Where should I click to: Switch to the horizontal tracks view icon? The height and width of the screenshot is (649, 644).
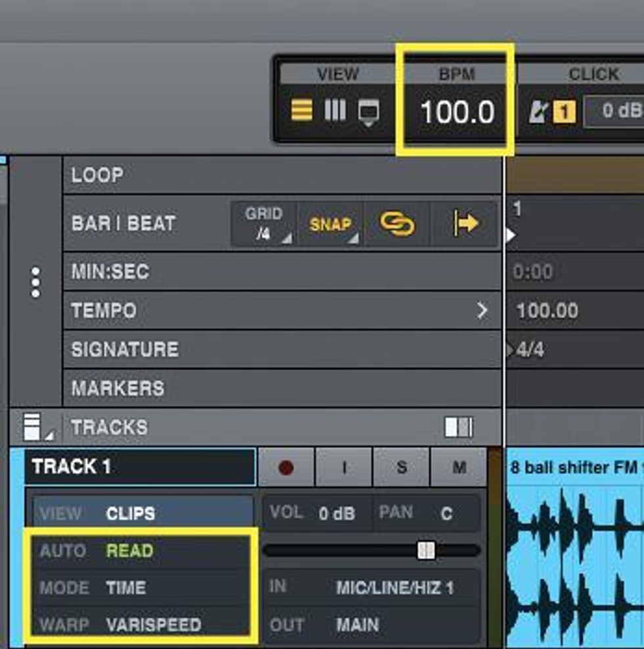(x=302, y=110)
